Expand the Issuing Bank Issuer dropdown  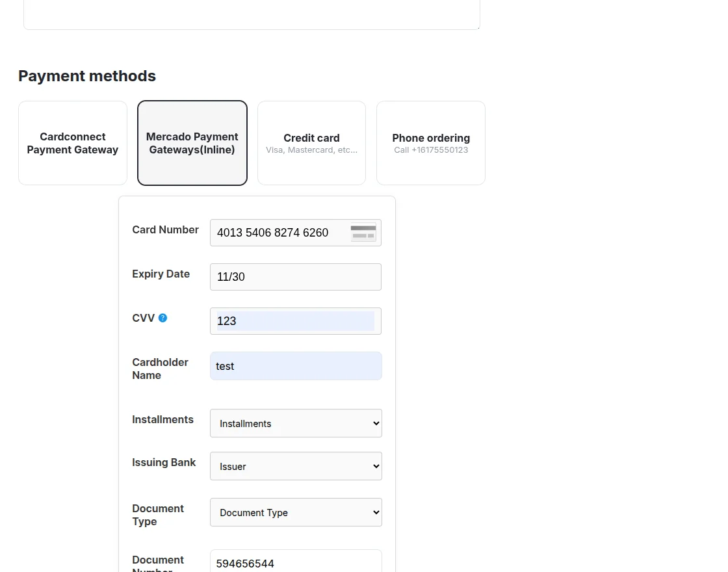click(296, 466)
